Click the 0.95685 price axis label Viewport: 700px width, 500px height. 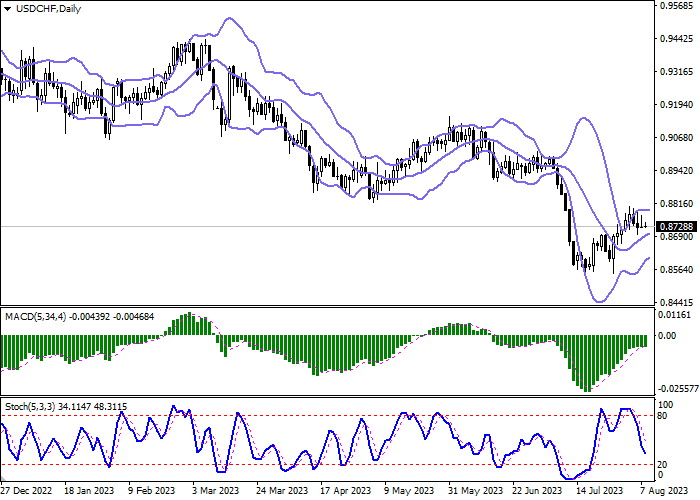point(674,6)
